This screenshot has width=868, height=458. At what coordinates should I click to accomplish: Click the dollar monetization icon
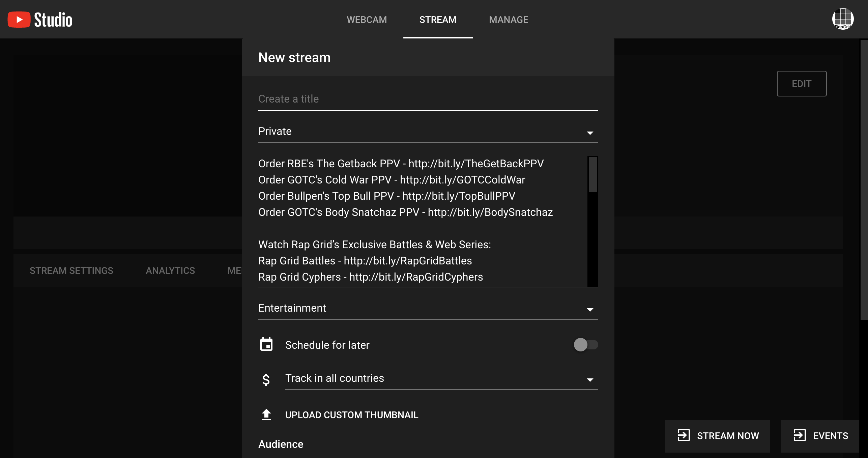pyautogui.click(x=266, y=379)
